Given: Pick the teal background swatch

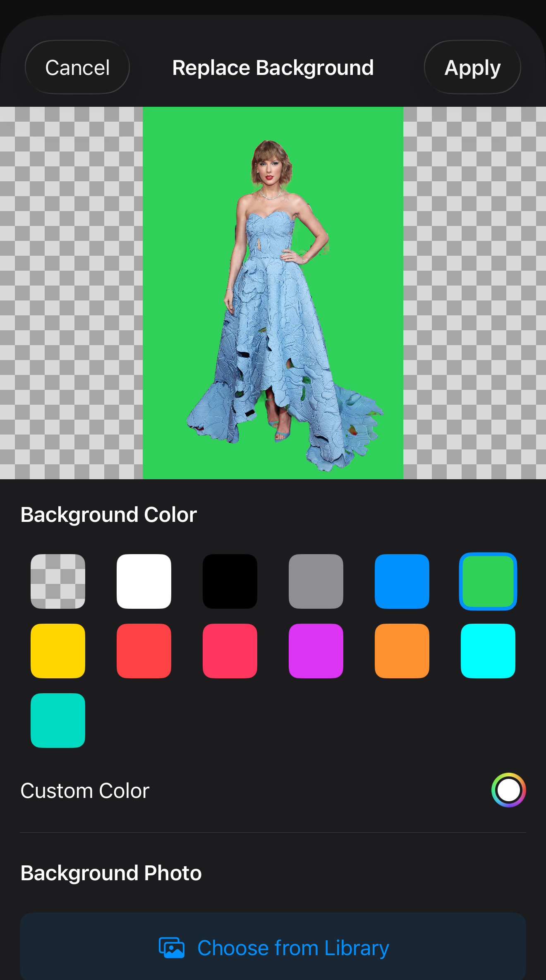Looking at the screenshot, I should (x=58, y=720).
